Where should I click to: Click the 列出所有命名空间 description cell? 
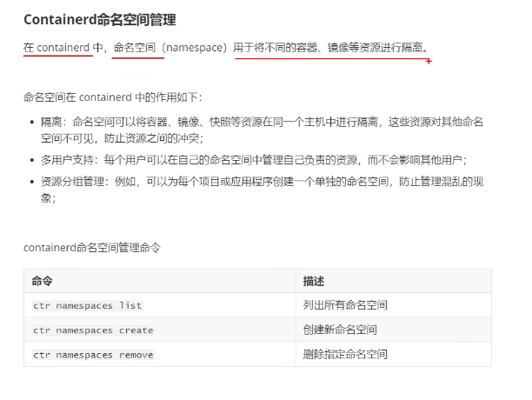tap(345, 305)
